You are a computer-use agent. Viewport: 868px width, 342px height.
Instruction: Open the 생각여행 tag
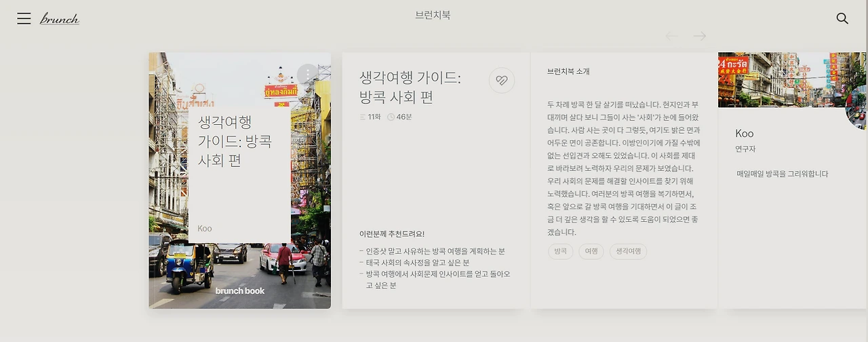(628, 251)
